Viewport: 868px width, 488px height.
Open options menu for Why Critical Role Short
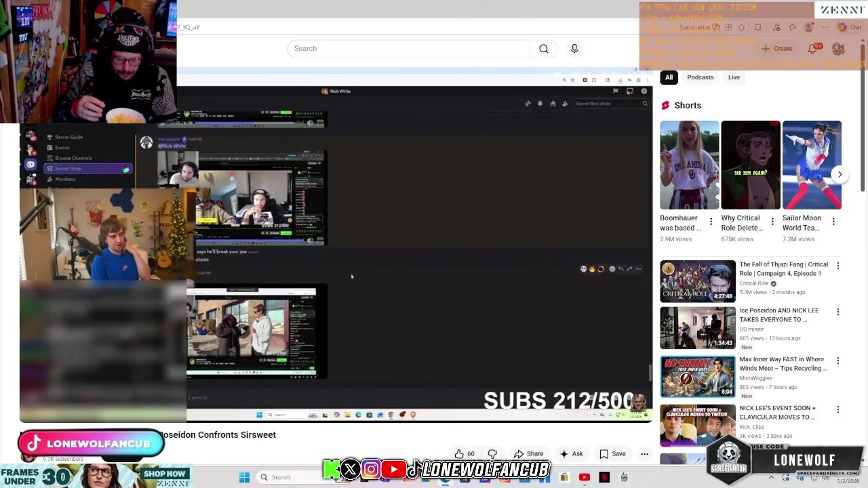tap(772, 222)
